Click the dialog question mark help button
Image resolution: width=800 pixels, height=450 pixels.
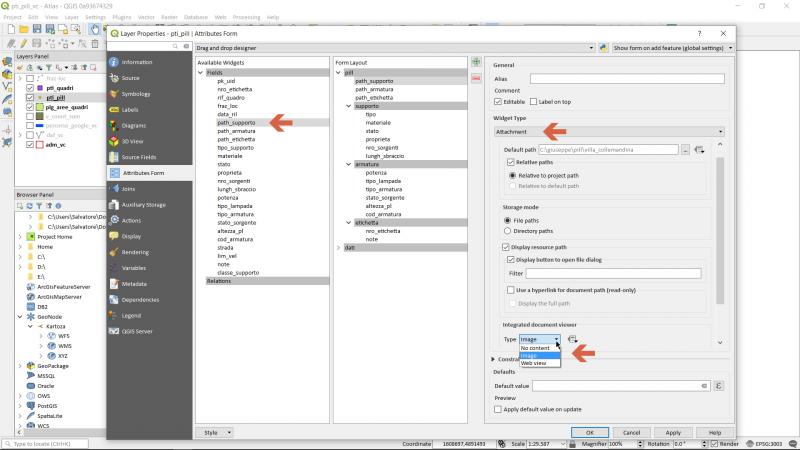pyautogui.click(x=699, y=33)
